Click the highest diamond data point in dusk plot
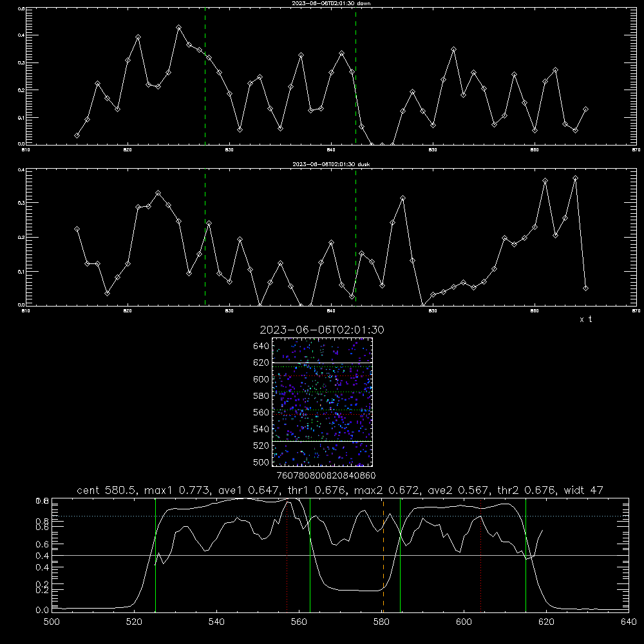Viewport: 644px width, 644px height. tap(575, 178)
